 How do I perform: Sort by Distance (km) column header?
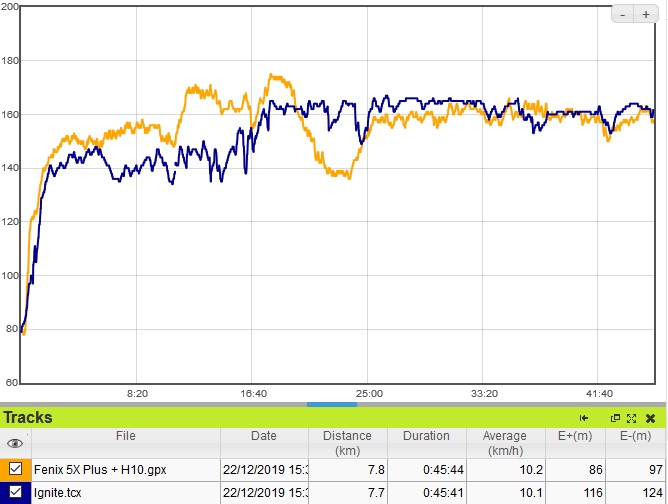[347, 443]
